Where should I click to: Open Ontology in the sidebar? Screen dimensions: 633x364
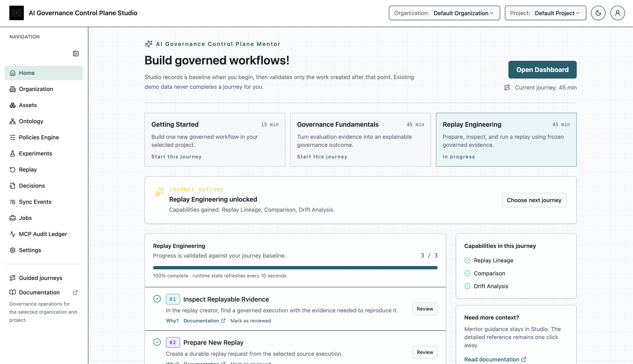[x=44, y=121]
